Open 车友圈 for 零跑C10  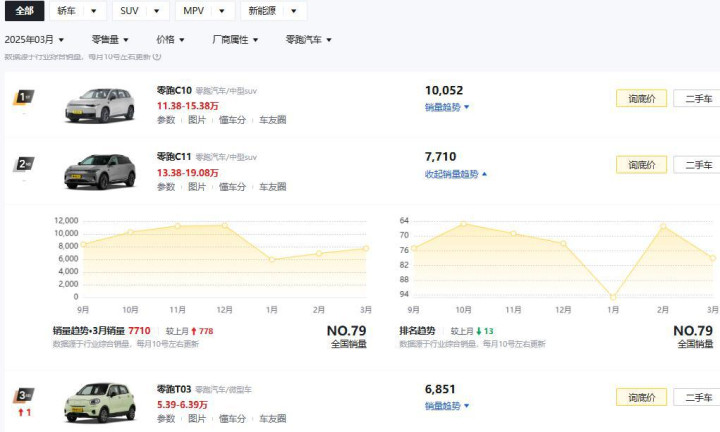[273, 120]
